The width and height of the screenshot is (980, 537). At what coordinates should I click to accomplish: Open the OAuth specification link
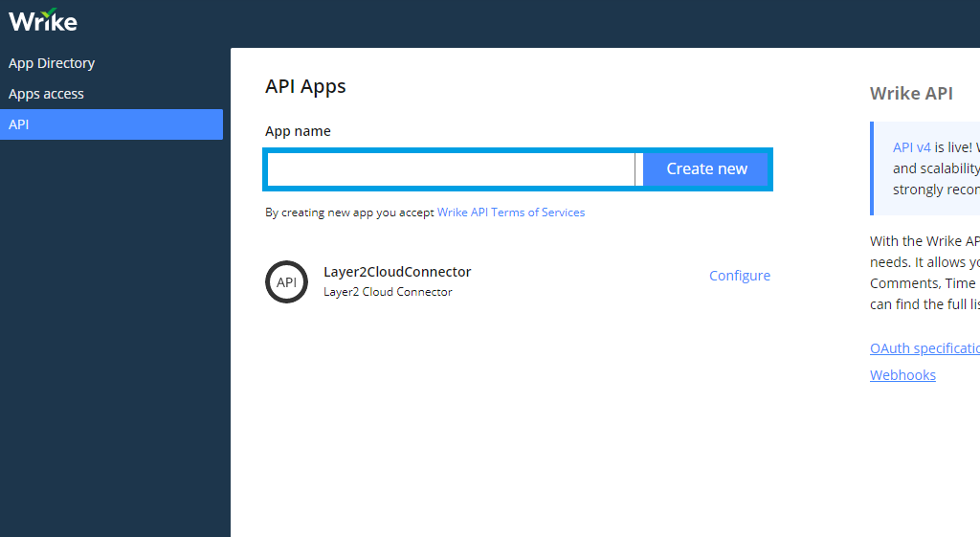(924, 348)
